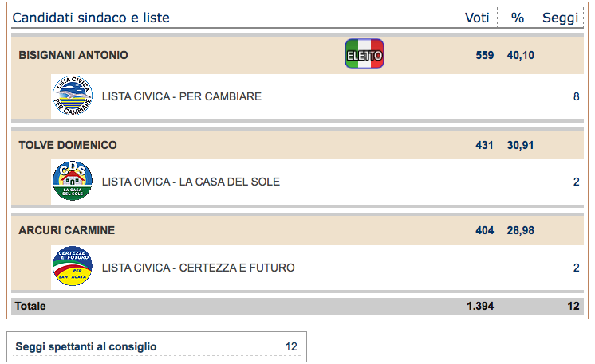Click the Certezze e Futuro logo

click(73, 266)
